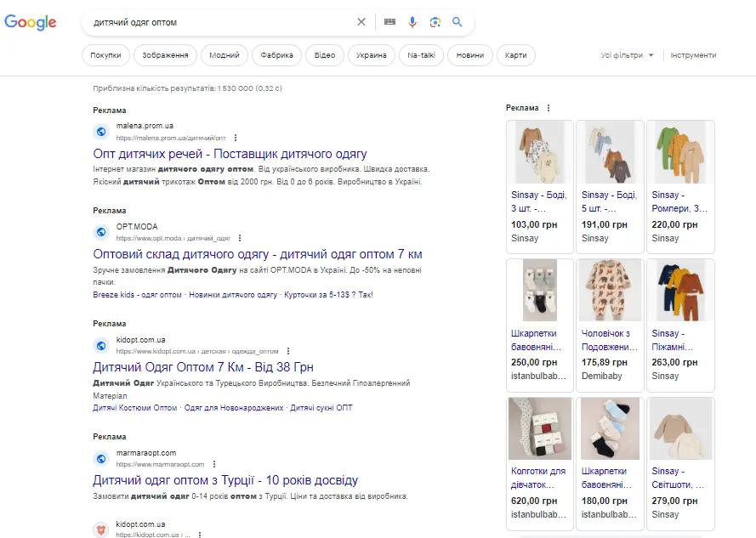The width and height of the screenshot is (756, 538).
Task: Click the globe favicon beside www.kidopt.com.ua ad
Action: tap(101, 345)
